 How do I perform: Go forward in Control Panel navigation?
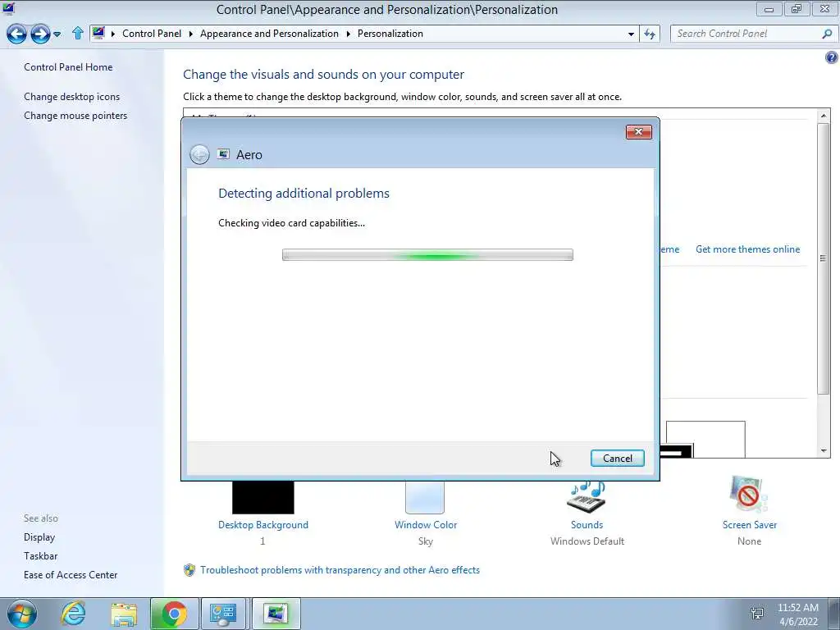pyautogui.click(x=40, y=34)
